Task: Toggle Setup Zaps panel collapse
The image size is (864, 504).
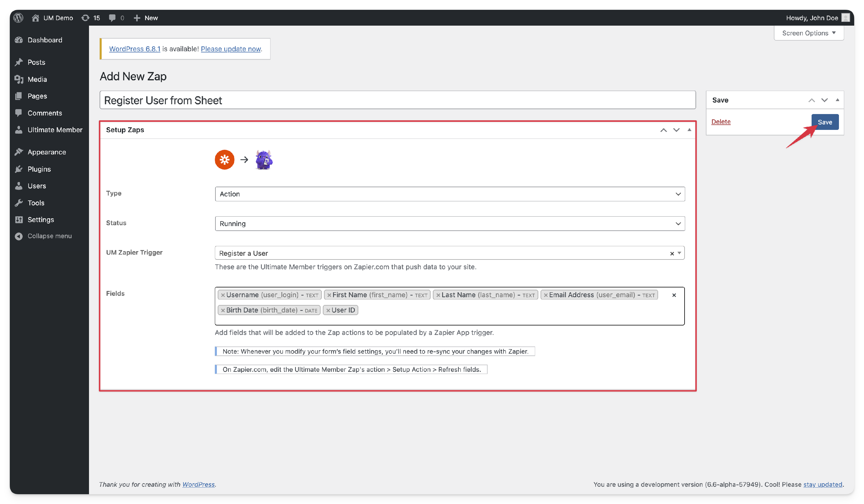Action: point(689,130)
